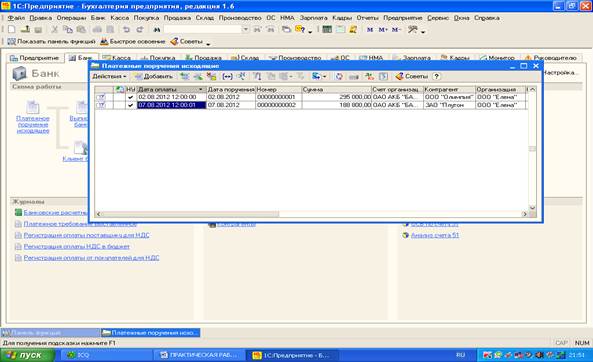Click the Настройка link on Банк panel
This screenshot has width=593, height=362.
(560, 73)
